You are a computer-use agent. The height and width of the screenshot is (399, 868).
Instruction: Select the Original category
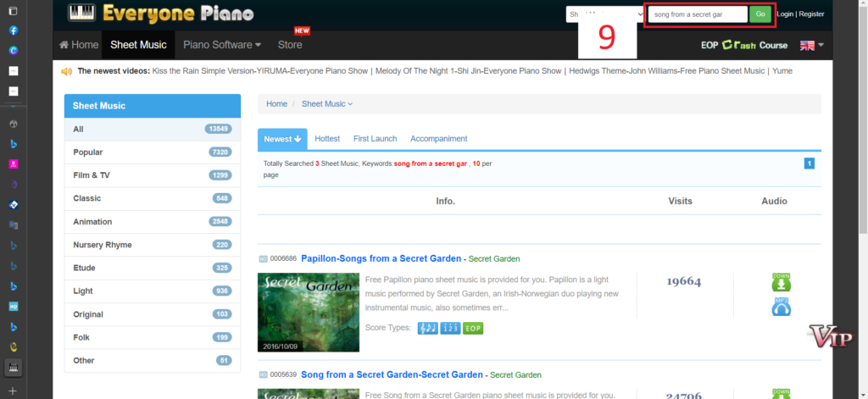coord(153,314)
